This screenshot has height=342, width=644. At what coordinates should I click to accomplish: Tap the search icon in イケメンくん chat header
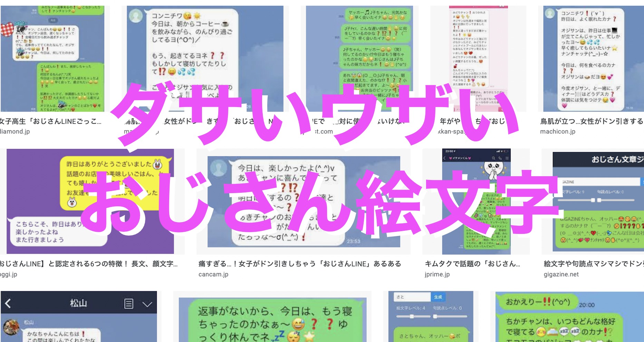pyautogui.click(x=493, y=158)
